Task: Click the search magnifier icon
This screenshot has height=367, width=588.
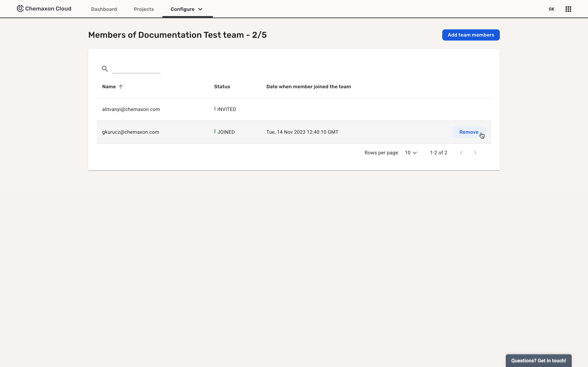Action: (x=105, y=69)
